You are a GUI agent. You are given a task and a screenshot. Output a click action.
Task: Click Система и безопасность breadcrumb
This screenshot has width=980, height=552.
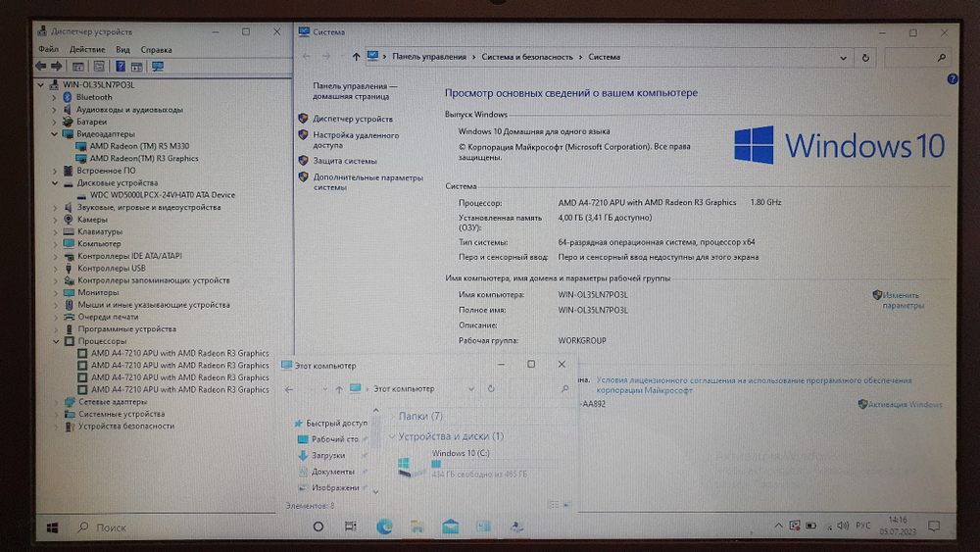click(x=527, y=57)
